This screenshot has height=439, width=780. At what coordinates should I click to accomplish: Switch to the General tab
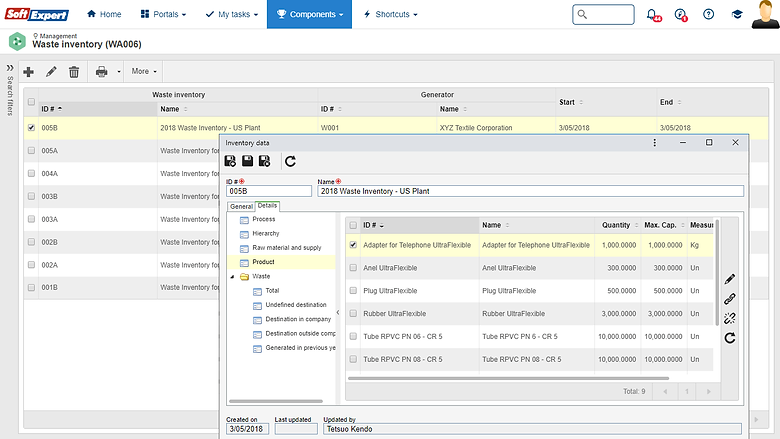[x=241, y=206]
